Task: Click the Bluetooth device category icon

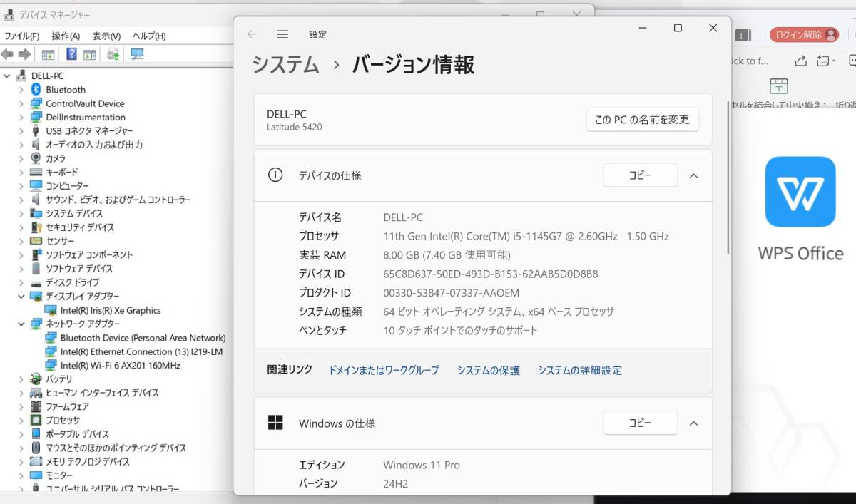Action: pyautogui.click(x=36, y=90)
